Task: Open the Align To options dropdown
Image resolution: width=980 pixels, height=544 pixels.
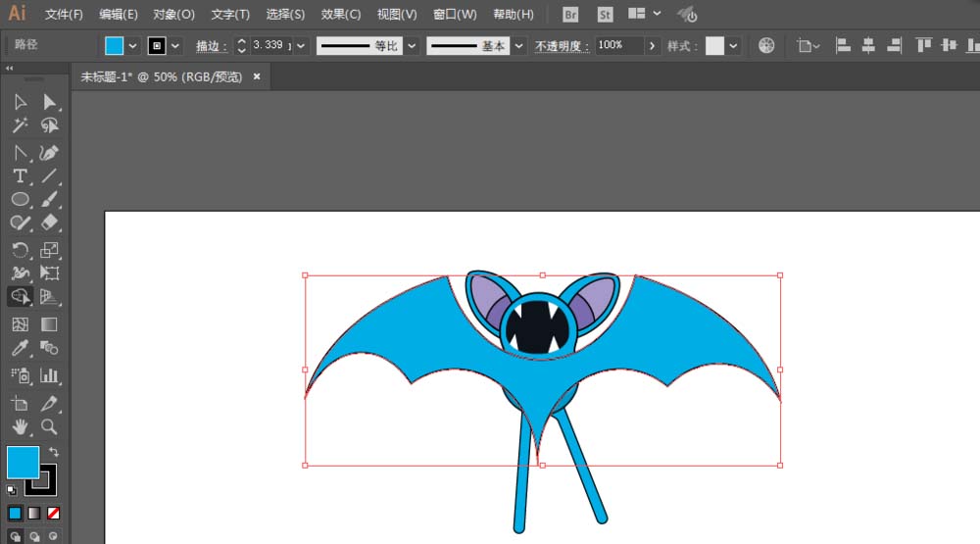Action: [x=808, y=46]
